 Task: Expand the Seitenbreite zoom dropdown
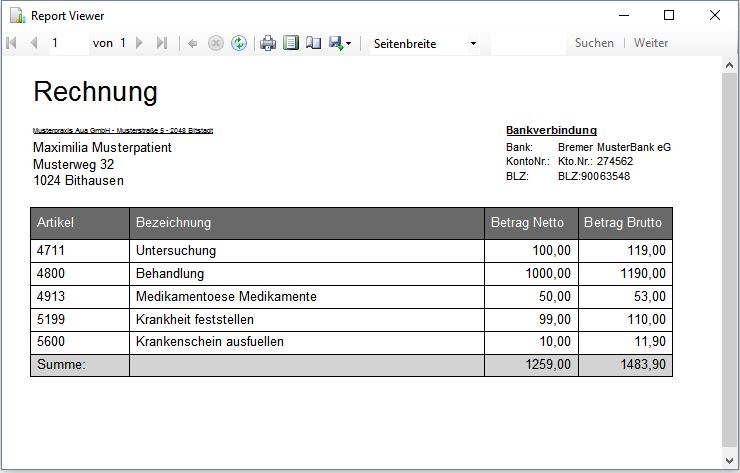click(x=473, y=44)
